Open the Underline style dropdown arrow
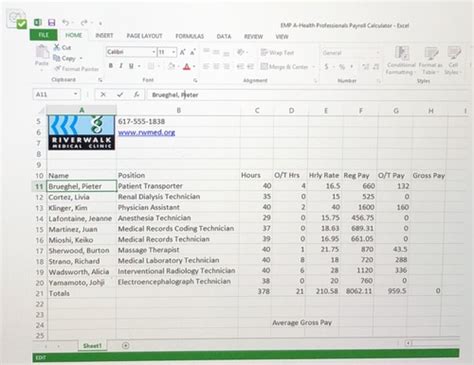 139,66
